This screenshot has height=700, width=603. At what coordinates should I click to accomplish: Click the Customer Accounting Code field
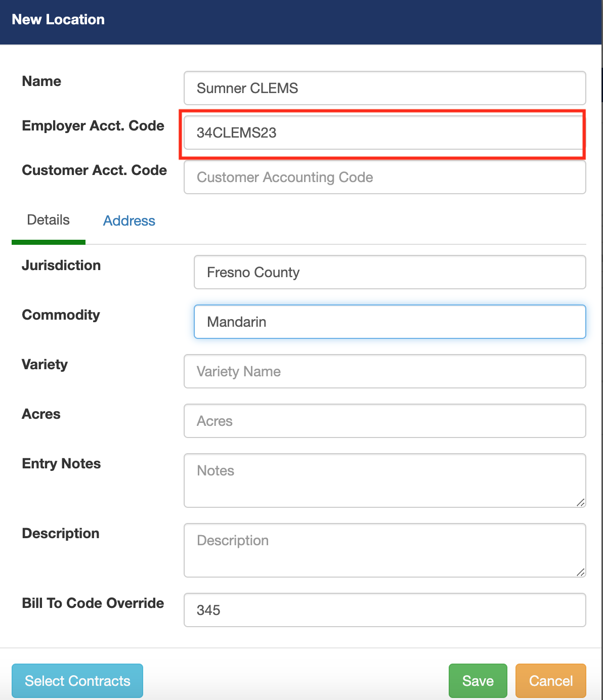pyautogui.click(x=384, y=177)
